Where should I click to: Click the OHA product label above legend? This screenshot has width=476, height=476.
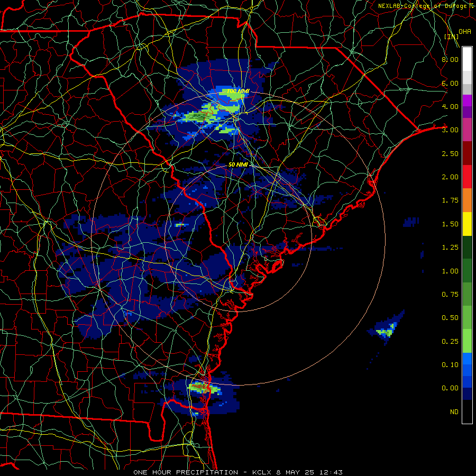coord(465,31)
